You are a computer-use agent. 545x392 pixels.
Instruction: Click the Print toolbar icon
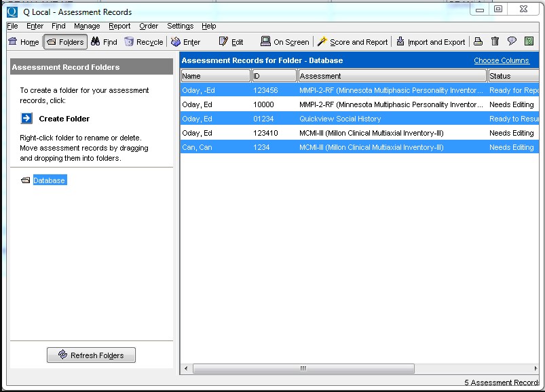[x=478, y=41]
